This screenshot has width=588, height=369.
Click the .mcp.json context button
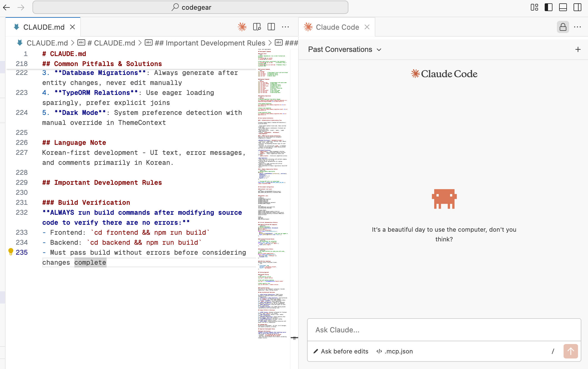pos(394,351)
